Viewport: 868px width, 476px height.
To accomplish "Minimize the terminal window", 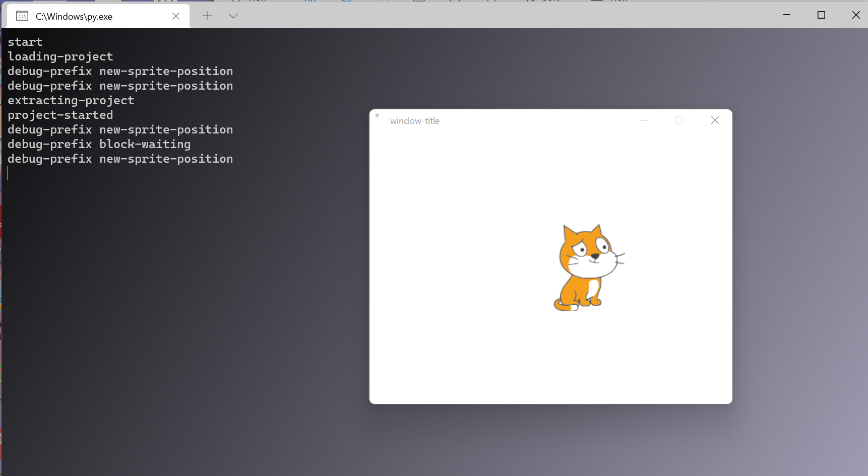I will pyautogui.click(x=786, y=15).
